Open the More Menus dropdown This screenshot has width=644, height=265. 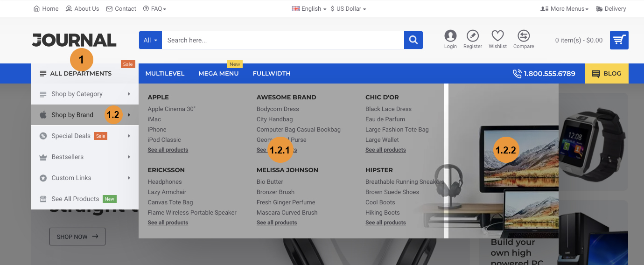565,8
